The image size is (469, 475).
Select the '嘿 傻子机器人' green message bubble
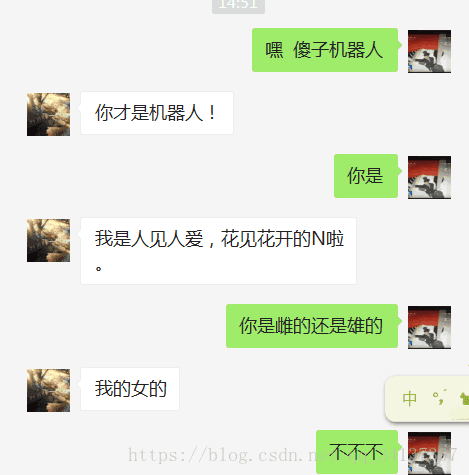tap(325, 50)
